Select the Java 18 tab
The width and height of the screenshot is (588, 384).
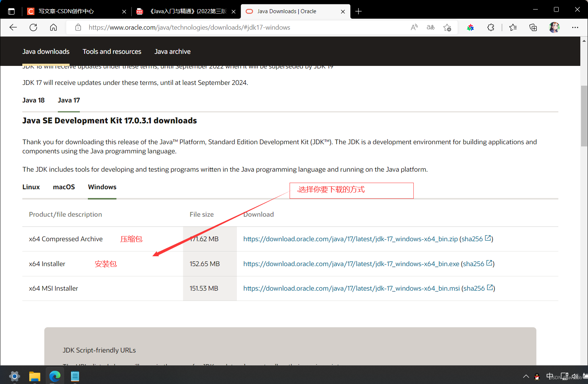coord(33,100)
